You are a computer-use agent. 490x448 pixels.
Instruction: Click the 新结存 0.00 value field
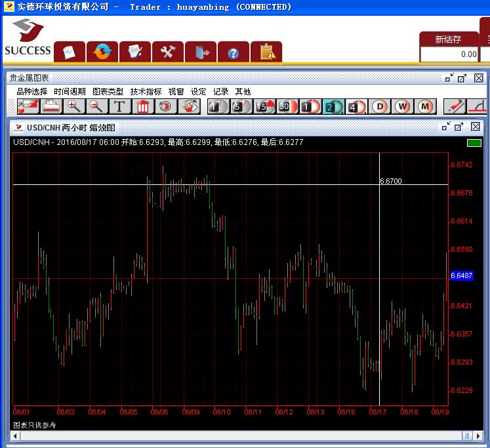click(449, 54)
